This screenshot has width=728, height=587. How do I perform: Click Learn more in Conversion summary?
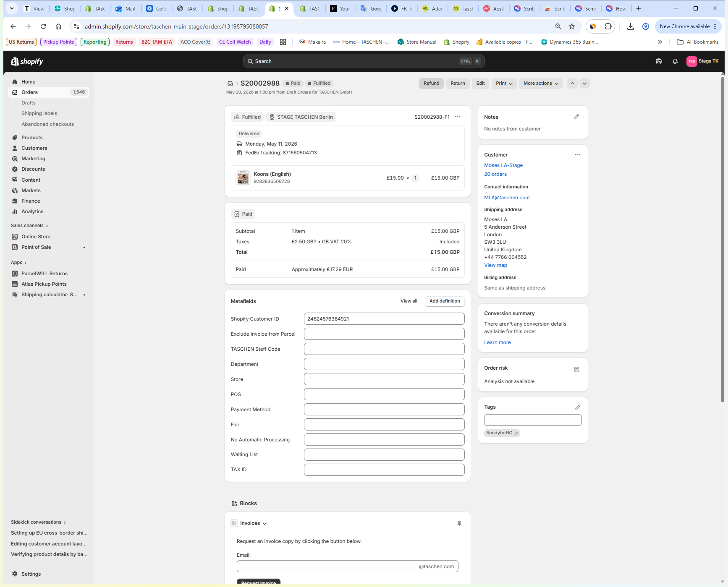[x=498, y=342]
